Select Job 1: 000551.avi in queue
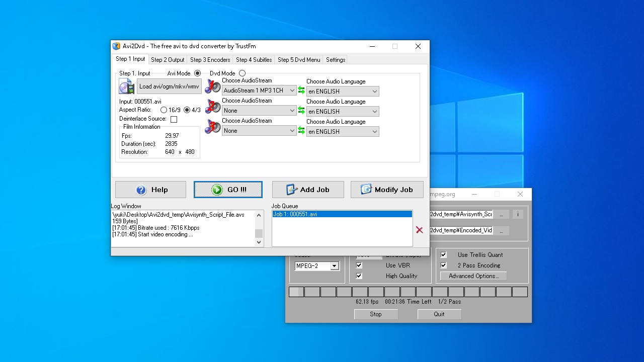This screenshot has width=644, height=362. (x=342, y=214)
